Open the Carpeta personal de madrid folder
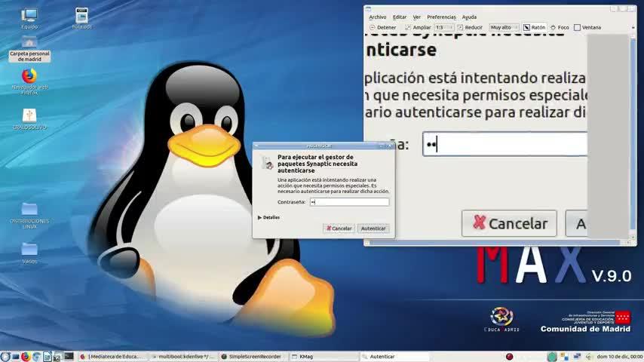This screenshot has width=644, height=362. 29,48
